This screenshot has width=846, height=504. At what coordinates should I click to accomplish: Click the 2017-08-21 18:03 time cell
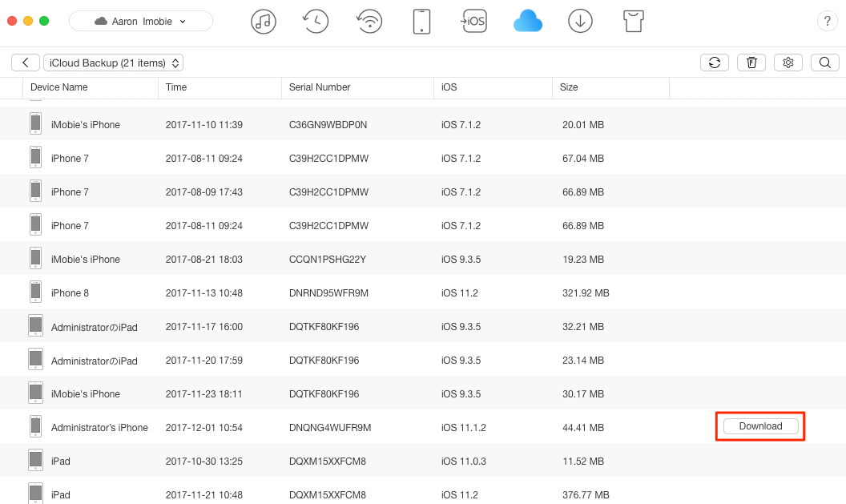coord(204,259)
